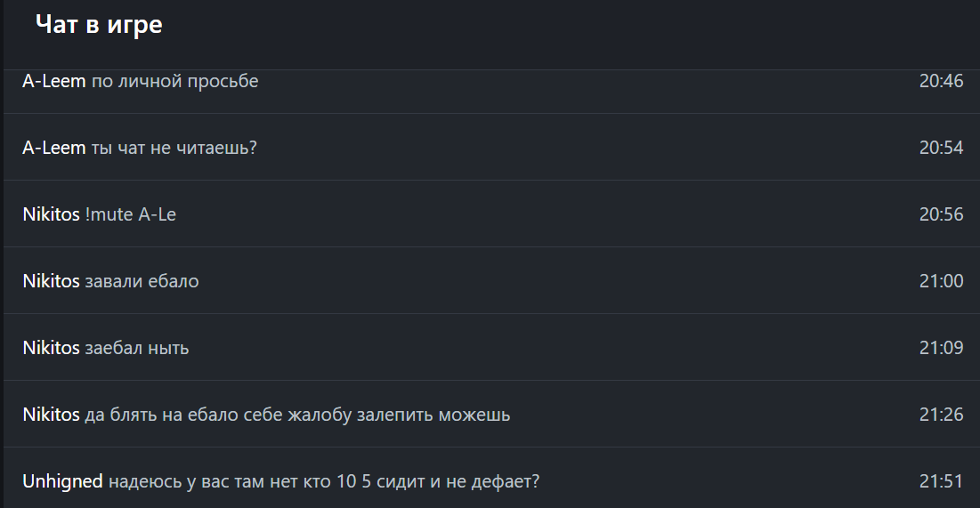
Task: Click the "Чат в игре" header title
Action: [x=99, y=25]
